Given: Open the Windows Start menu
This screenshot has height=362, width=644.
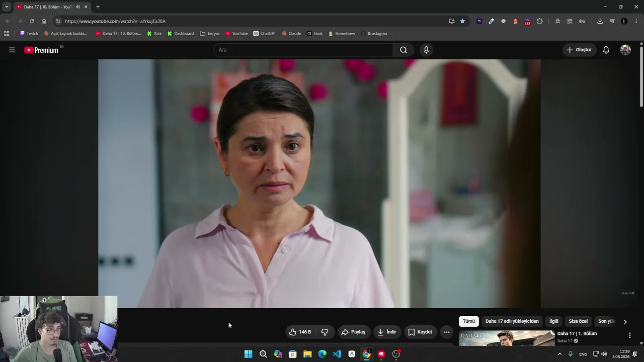Looking at the screenshot, I should [x=248, y=354].
